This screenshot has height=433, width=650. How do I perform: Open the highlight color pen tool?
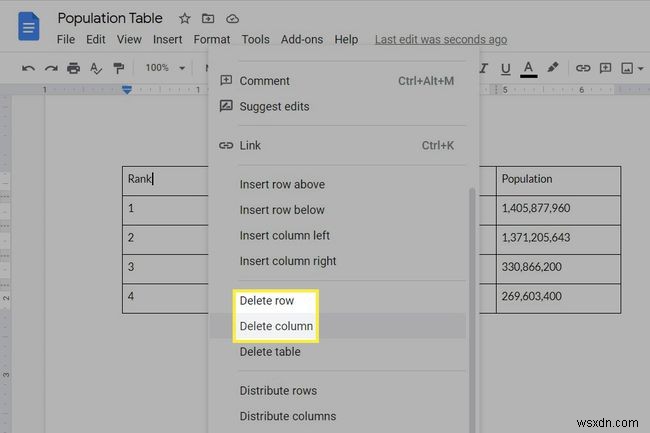pyautogui.click(x=553, y=68)
